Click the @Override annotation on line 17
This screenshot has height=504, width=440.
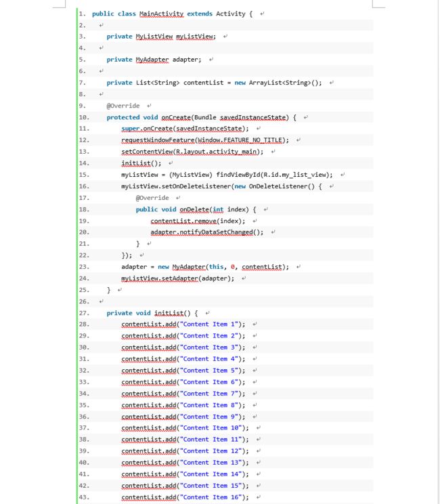pos(152,198)
